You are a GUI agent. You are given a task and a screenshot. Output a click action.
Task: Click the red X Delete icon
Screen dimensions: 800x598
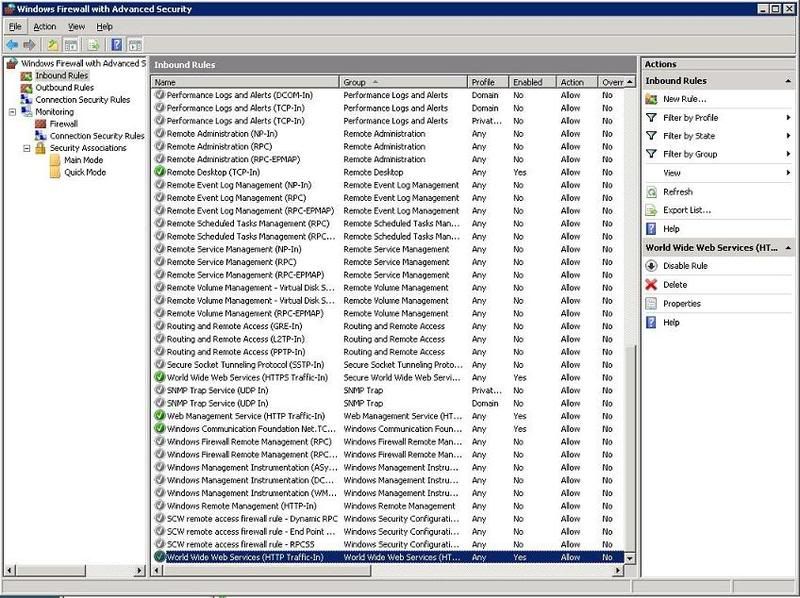(651, 285)
